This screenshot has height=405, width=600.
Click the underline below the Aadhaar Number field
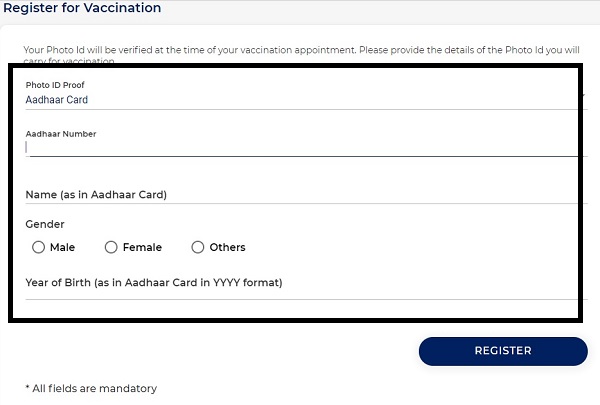(300, 156)
